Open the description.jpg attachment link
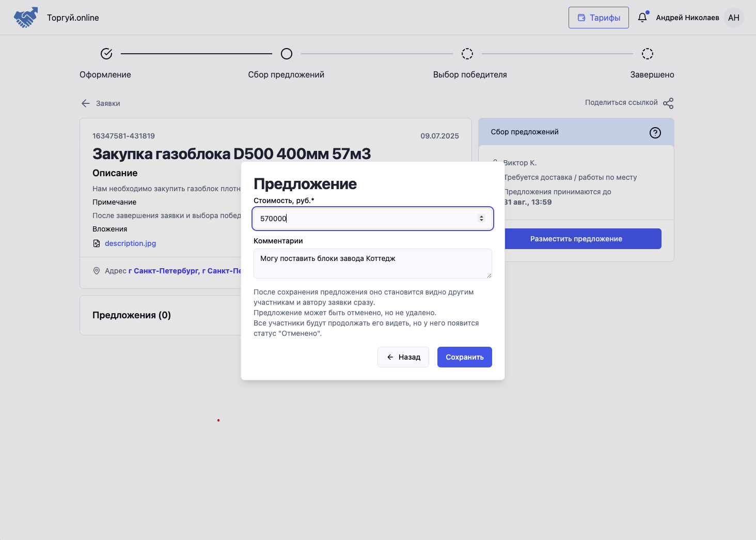The width and height of the screenshot is (756, 540). point(130,243)
